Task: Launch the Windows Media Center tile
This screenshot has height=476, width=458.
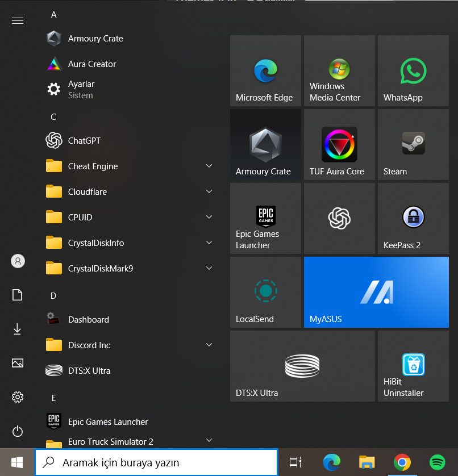Action: point(339,71)
